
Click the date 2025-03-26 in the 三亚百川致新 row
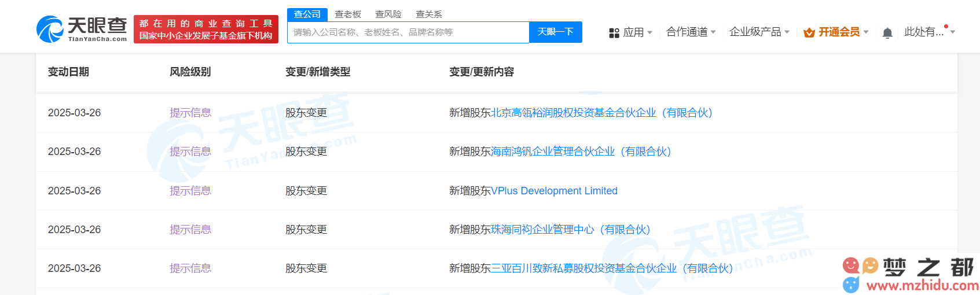(74, 268)
